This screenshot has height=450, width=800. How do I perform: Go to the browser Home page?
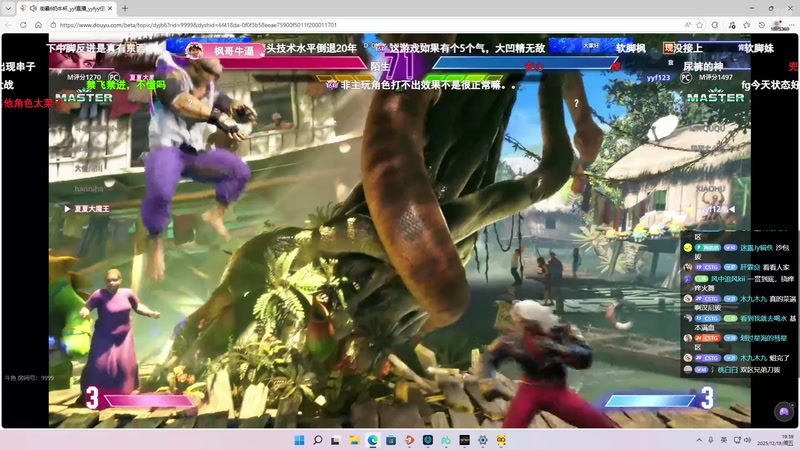[x=38, y=24]
